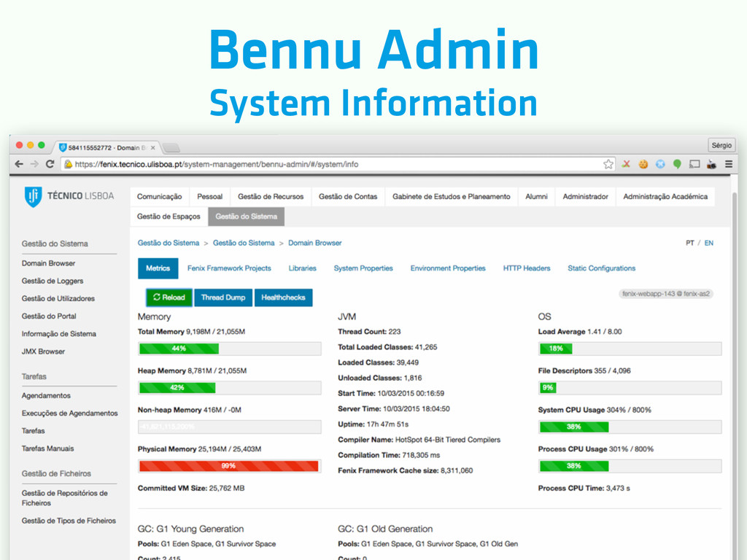Open the Administrador menu
Image resolution: width=747 pixels, height=560 pixels.
click(586, 197)
